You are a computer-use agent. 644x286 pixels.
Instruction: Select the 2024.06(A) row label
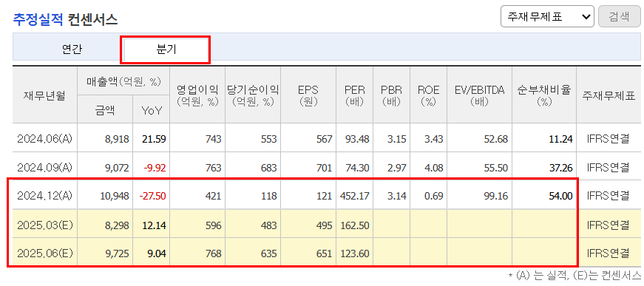[x=45, y=139]
